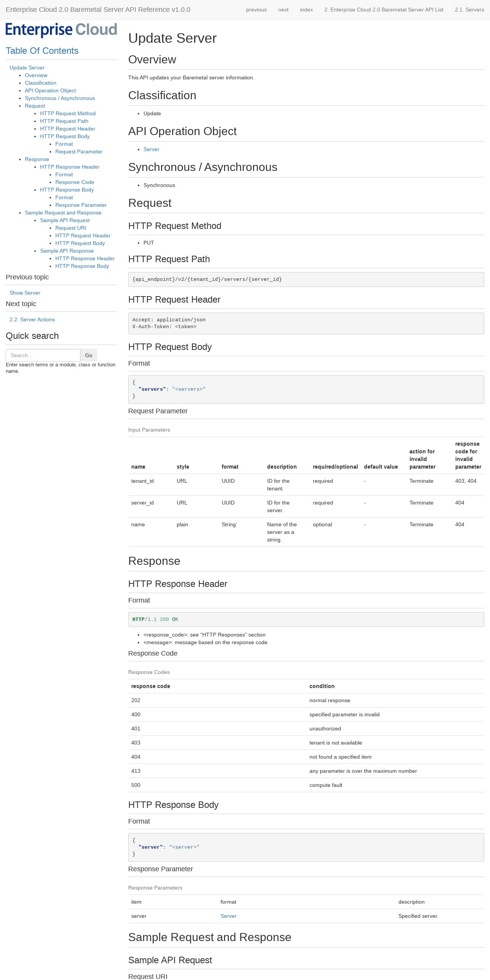Viewport: 490px width, 980px height.
Task: Open API Operation Object contents entry
Action: [50, 90]
